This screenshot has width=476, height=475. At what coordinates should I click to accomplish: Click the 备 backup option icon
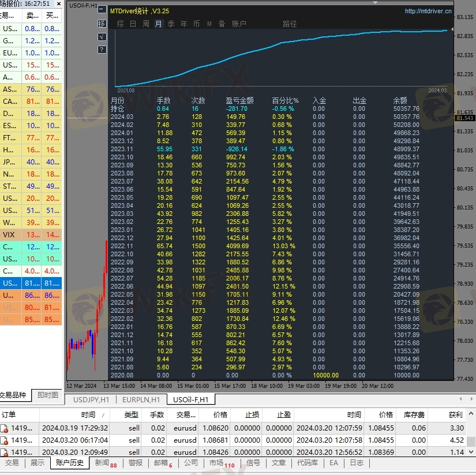click(222, 24)
